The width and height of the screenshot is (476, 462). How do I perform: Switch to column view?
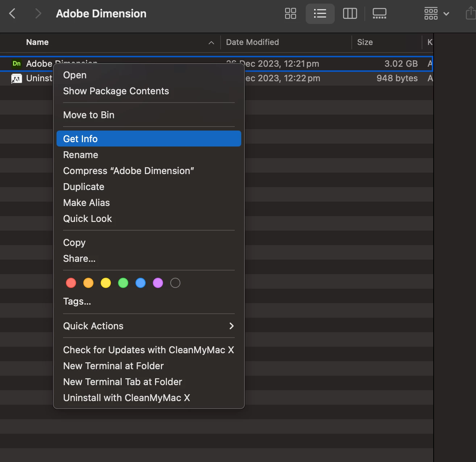pyautogui.click(x=350, y=14)
